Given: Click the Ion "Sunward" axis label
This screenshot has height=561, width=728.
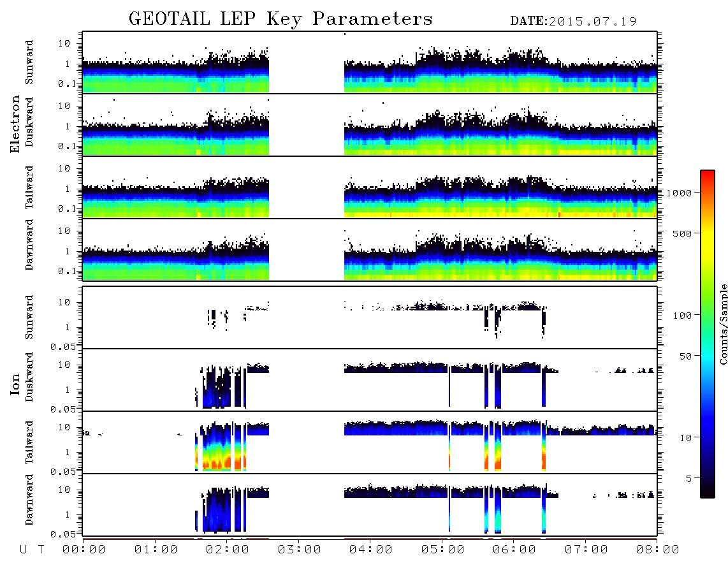Looking at the screenshot, I should [x=29, y=317].
